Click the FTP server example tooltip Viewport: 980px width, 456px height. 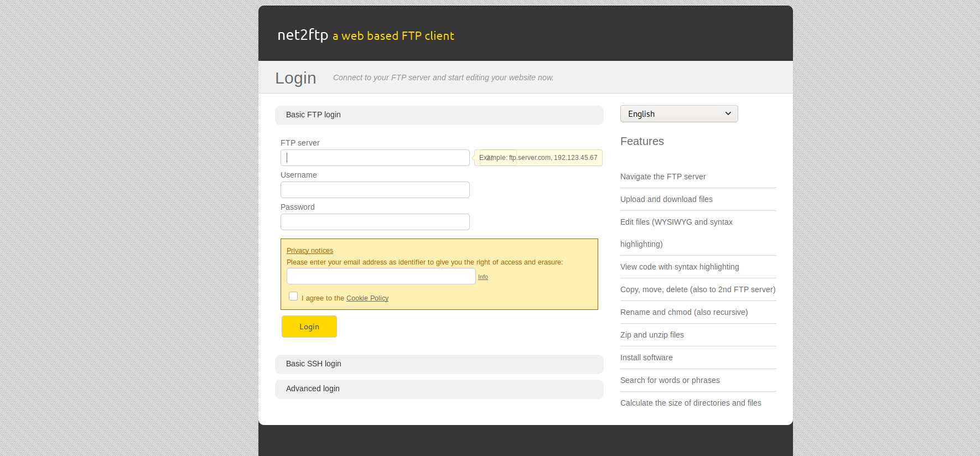538,158
